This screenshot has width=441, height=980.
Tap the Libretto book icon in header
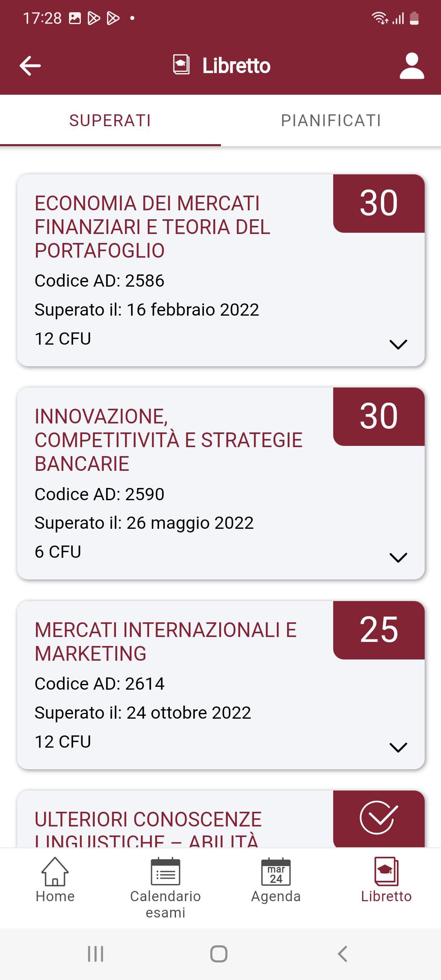[x=181, y=65]
